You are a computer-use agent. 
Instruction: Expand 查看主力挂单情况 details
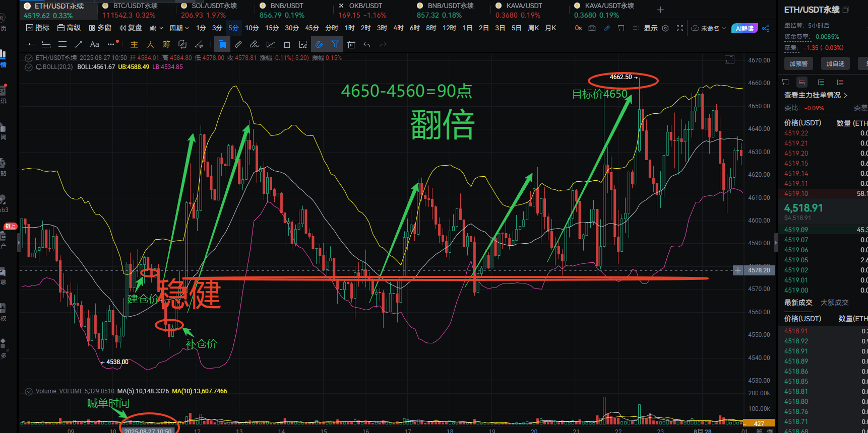pos(816,95)
